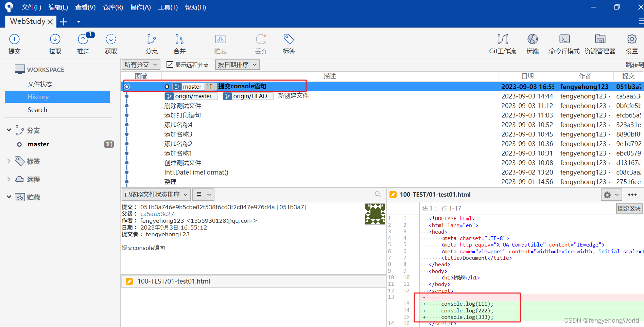The image size is (644, 327).
Task: Click the Push (推送) toolbar icon
Action: pyautogui.click(x=83, y=39)
